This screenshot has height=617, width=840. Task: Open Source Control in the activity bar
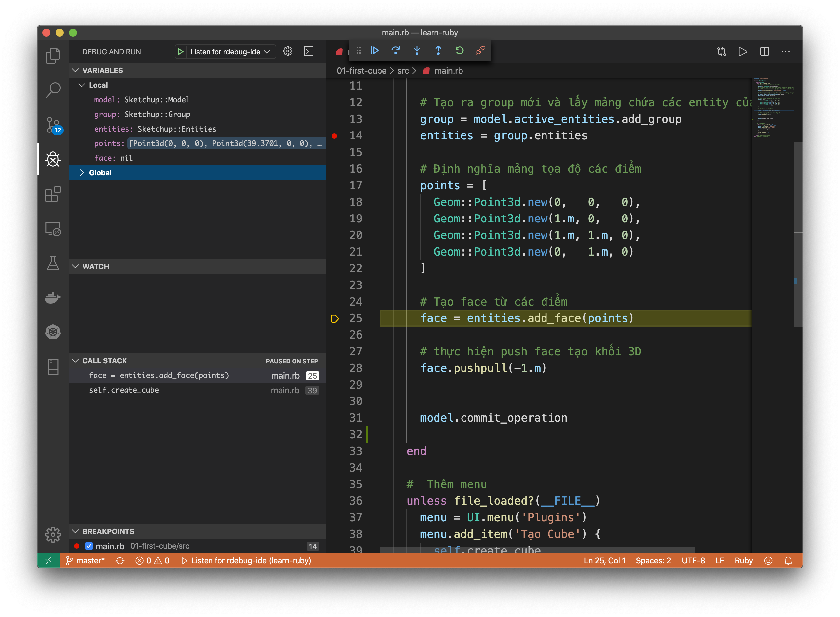point(53,125)
